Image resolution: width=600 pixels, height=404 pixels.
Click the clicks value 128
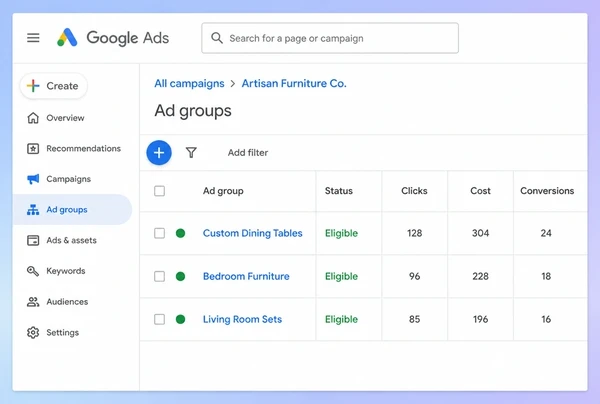click(x=414, y=233)
